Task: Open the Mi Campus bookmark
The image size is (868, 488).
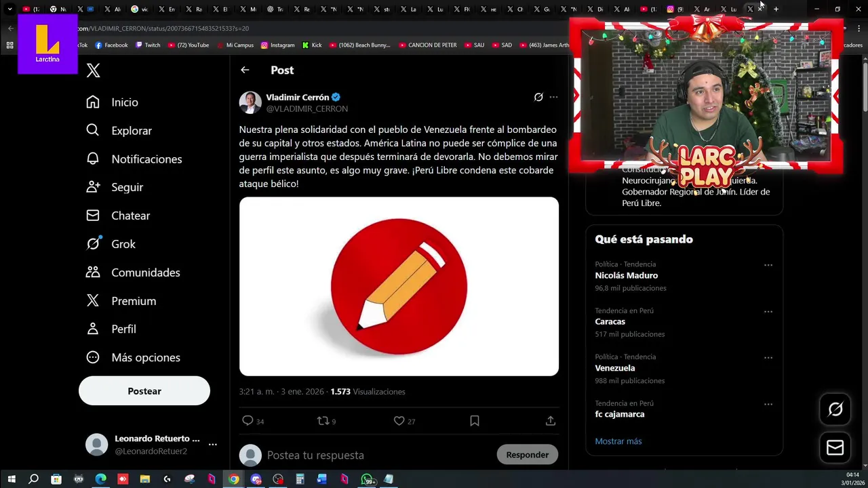Action: point(235,45)
